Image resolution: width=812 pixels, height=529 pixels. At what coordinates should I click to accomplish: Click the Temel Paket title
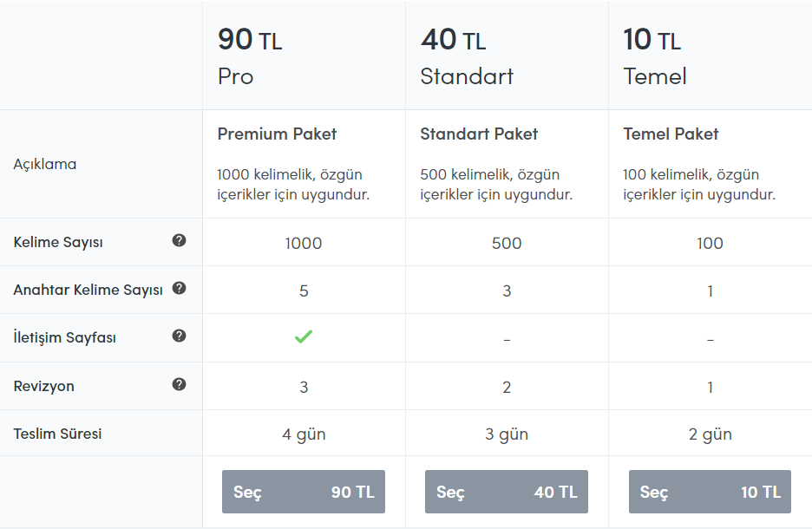[x=671, y=134]
